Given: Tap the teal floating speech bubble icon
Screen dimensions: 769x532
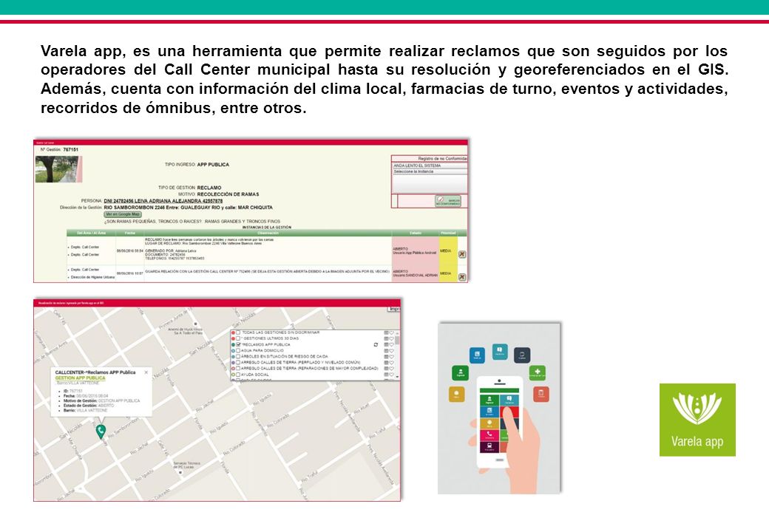Looking at the screenshot, I should coord(500,351).
